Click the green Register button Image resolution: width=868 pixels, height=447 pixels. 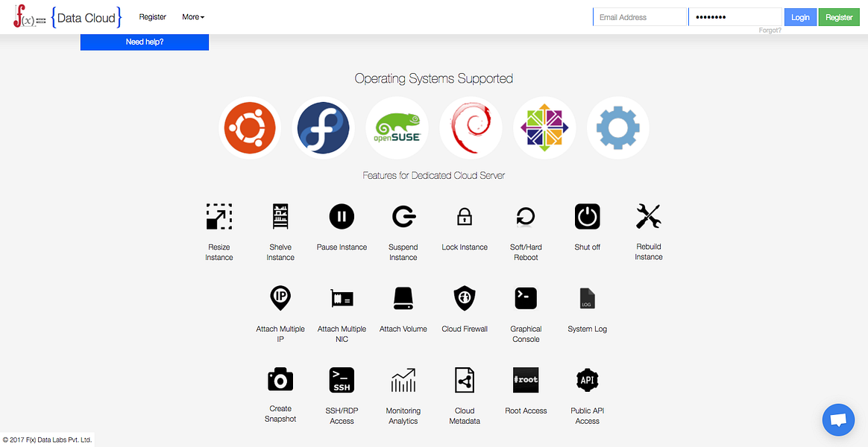(839, 17)
